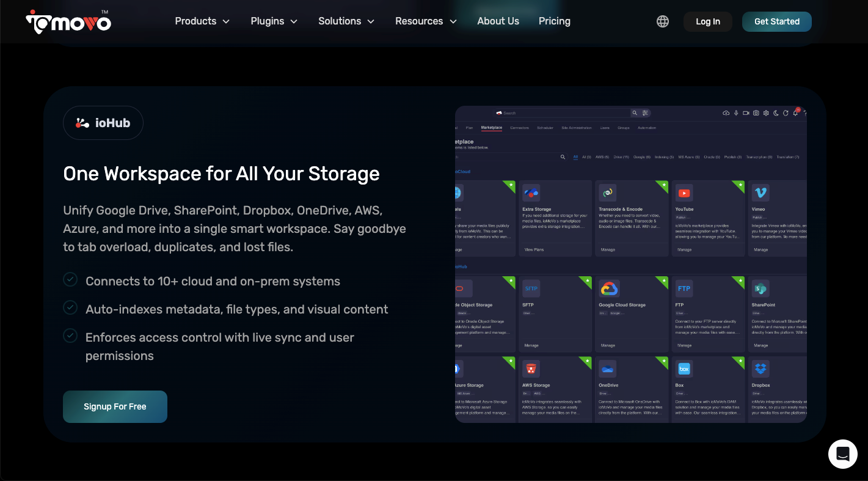This screenshot has height=481, width=868.
Task: Expand the Plugins dropdown
Action: [x=274, y=21]
